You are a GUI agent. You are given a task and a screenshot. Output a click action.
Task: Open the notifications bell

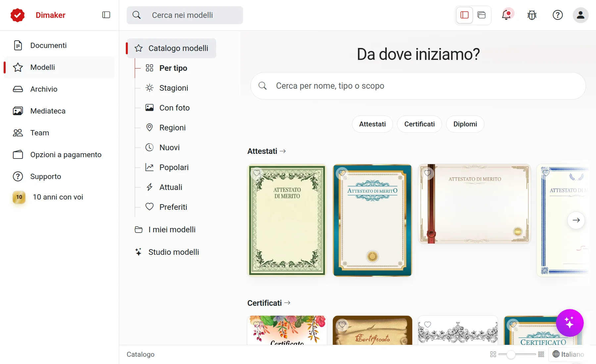tap(506, 15)
